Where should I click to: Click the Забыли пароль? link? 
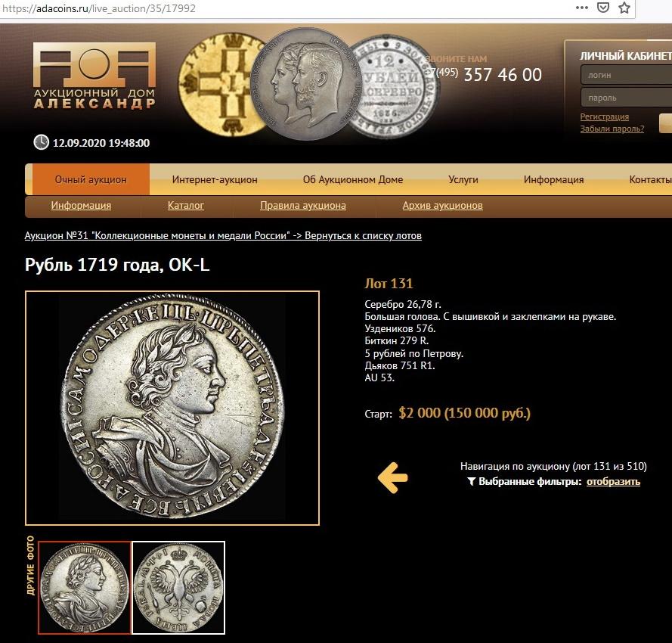(612, 129)
